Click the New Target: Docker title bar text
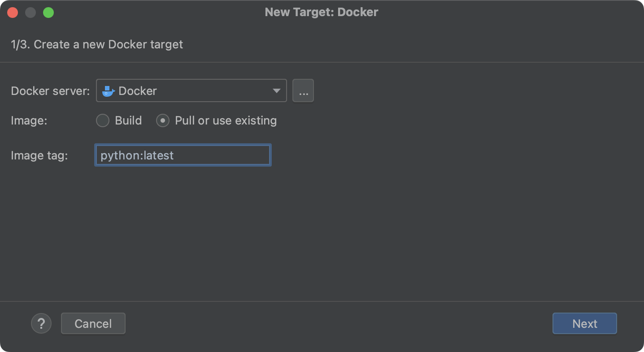 pos(322,12)
